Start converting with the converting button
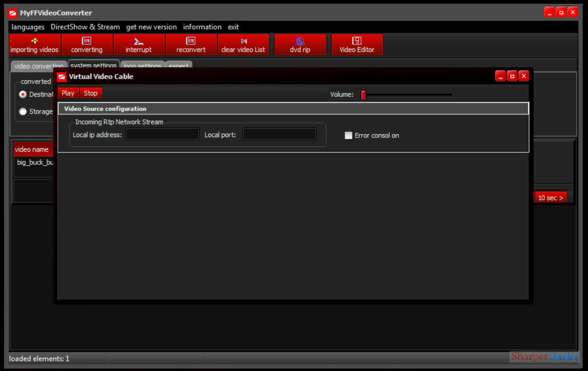Viewport: 588px width, 371px height. pos(87,44)
